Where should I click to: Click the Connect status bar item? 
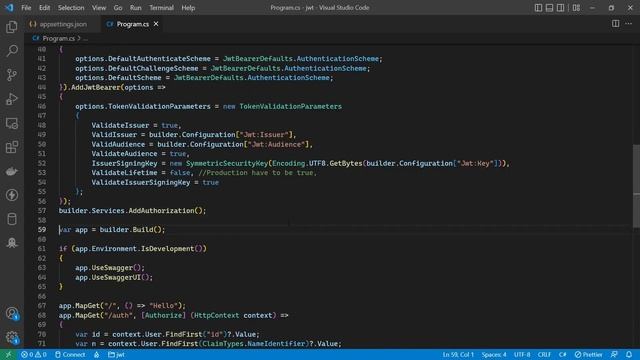tap(70, 355)
